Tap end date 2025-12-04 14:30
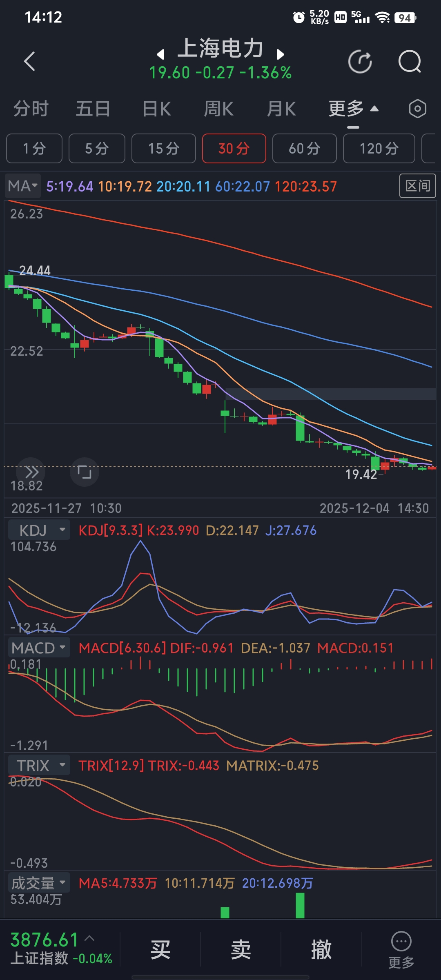This screenshot has height=980, width=441. coord(374,508)
